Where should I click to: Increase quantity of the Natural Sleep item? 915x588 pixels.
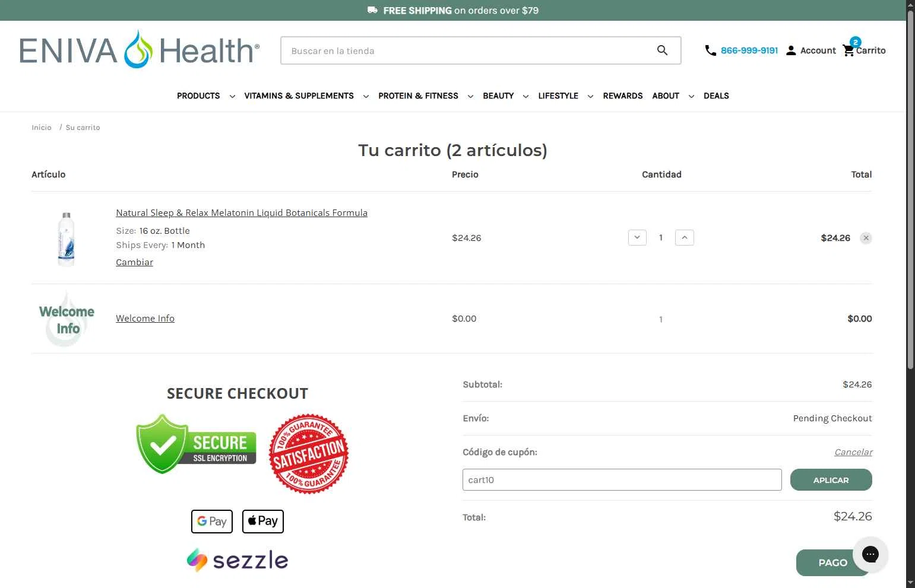click(x=685, y=237)
